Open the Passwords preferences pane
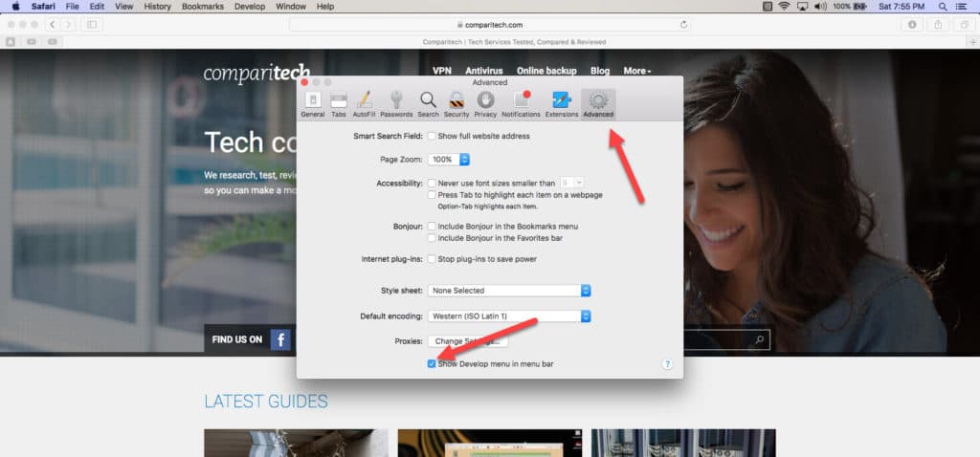 click(x=396, y=104)
